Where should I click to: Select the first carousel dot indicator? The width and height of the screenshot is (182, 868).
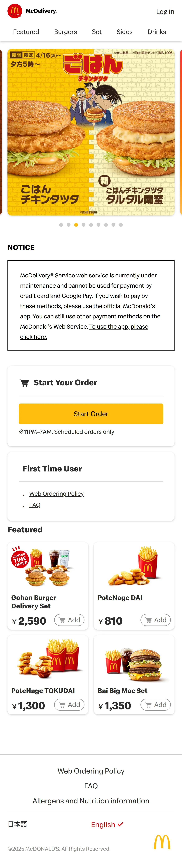pos(61,225)
